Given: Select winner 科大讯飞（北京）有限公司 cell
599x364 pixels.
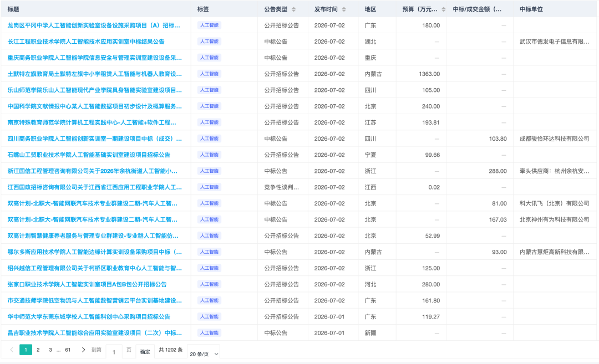Looking at the screenshot, I should point(554,203).
